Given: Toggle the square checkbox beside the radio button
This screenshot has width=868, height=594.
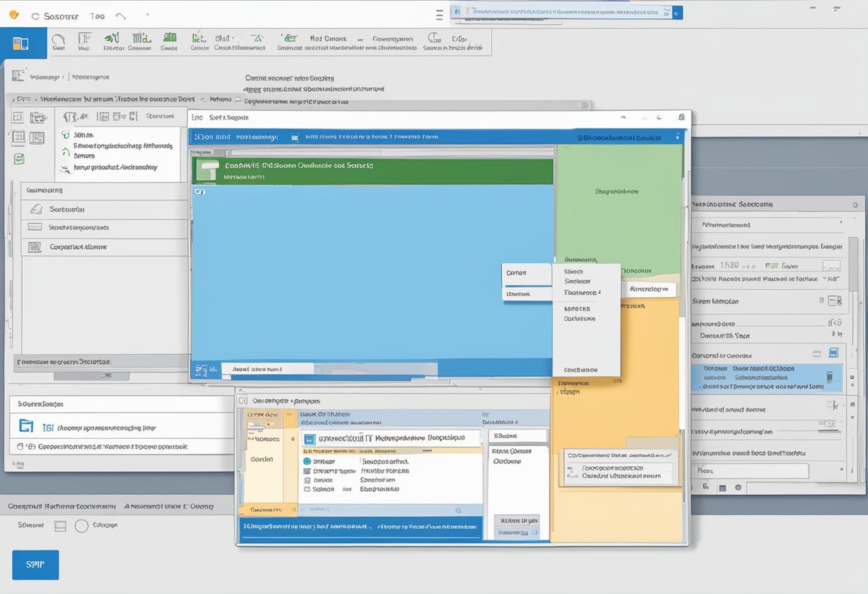Looking at the screenshot, I should [x=61, y=525].
